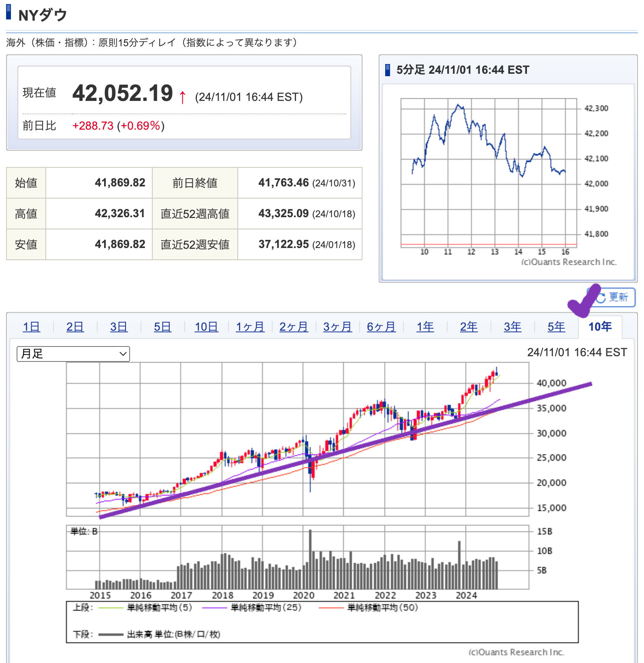View the 2年 chart range
This screenshot has width=644, height=663.
[469, 327]
